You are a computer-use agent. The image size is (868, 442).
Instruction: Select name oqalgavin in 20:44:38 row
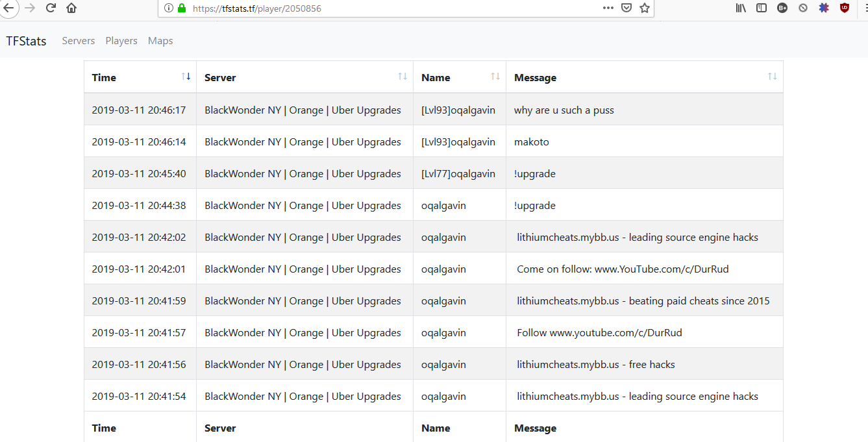tap(443, 205)
